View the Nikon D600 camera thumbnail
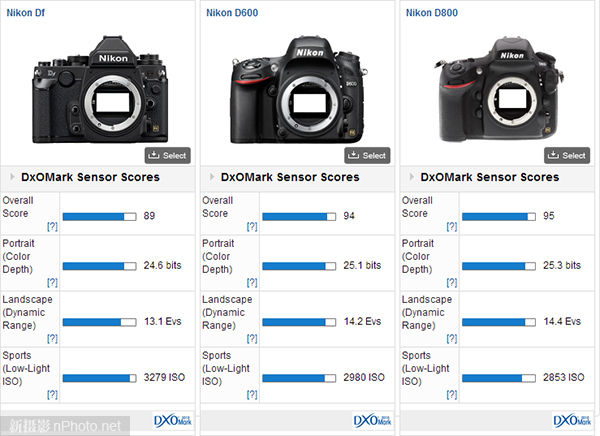This screenshot has height=436, width=600. pos(299,90)
